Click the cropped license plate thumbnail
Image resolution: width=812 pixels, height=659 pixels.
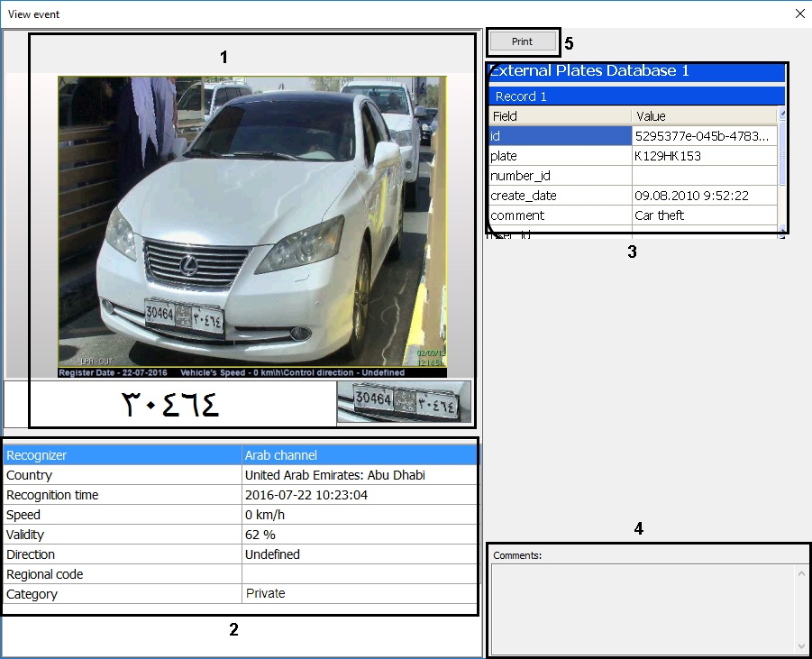pos(404,402)
